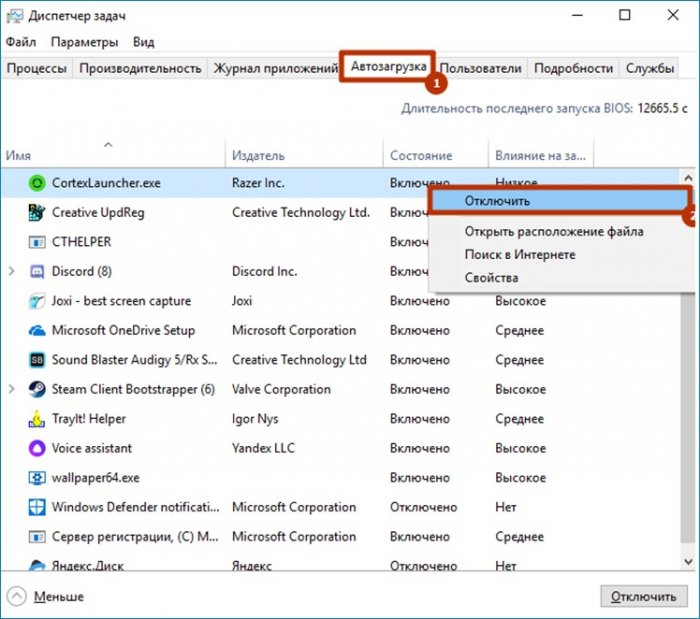Viewport: 700px width, 619px height.
Task: Click the wallpaper64.exe icon
Action: pos(37,478)
